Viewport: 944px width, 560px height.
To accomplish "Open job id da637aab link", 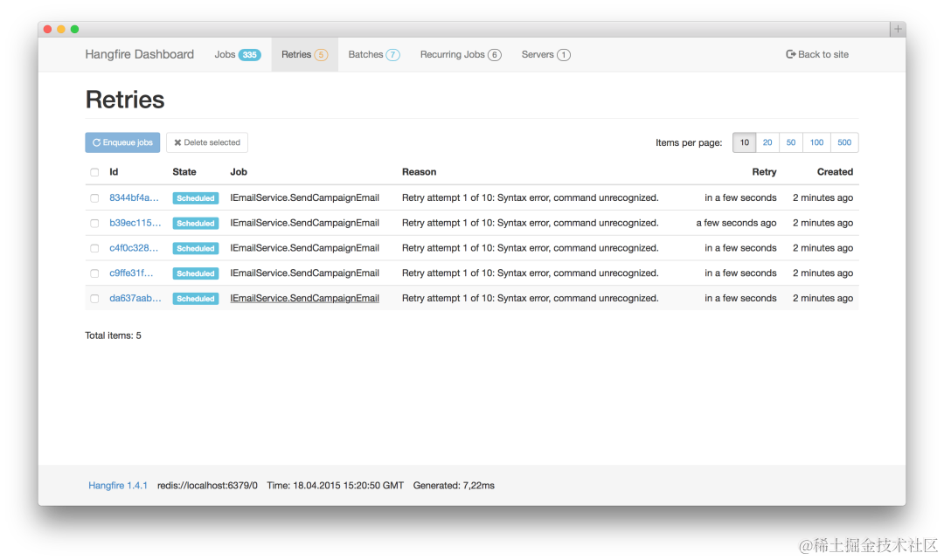I will [x=135, y=298].
